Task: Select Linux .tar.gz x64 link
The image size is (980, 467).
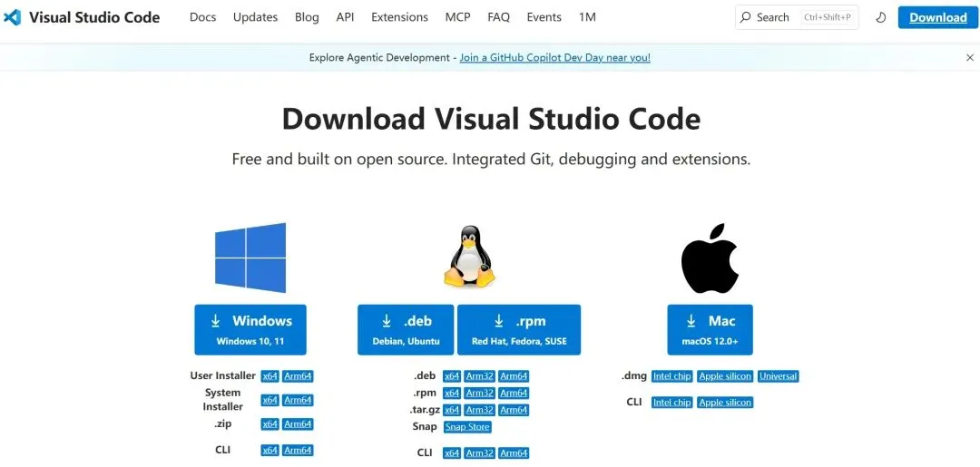Action: [x=452, y=410]
